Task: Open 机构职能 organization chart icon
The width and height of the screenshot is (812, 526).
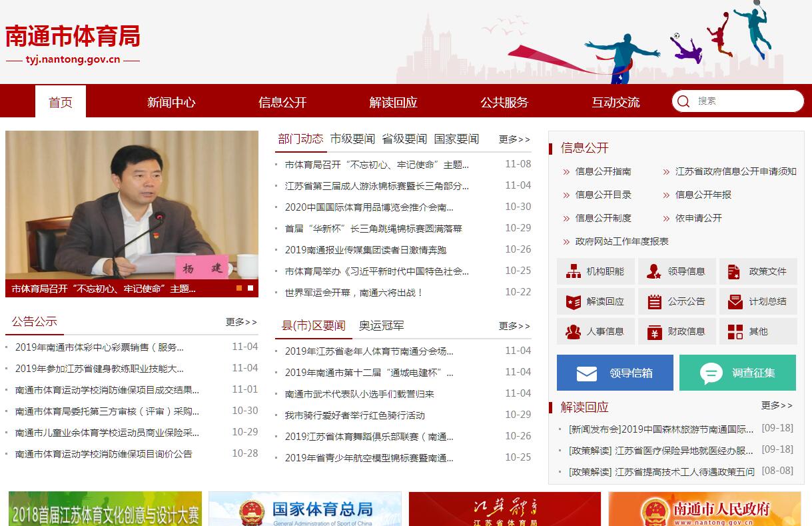Action: tap(573, 271)
